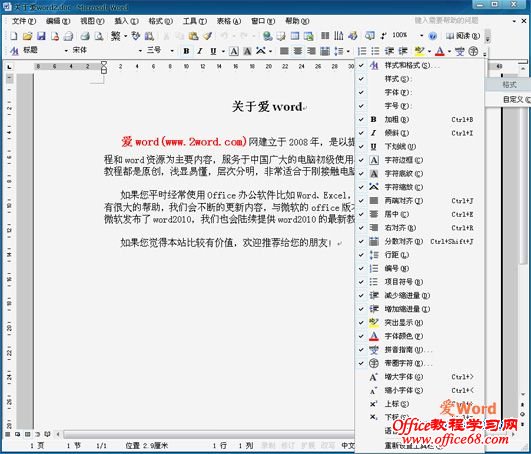Switch to Normal view button at bottom left

7,434
